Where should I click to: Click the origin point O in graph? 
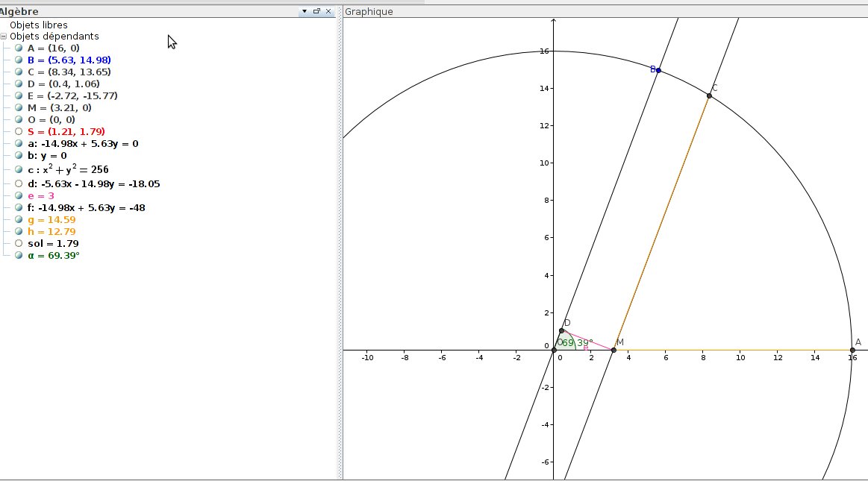[554, 350]
